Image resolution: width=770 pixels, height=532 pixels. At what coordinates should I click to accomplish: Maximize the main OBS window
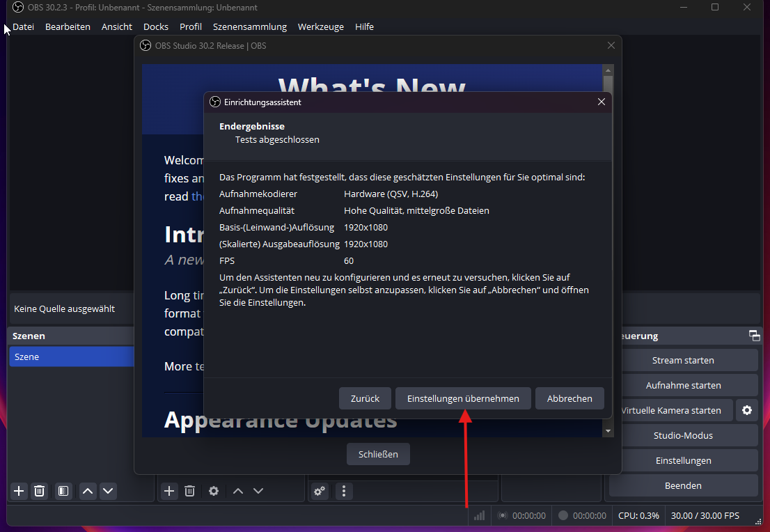715,8
